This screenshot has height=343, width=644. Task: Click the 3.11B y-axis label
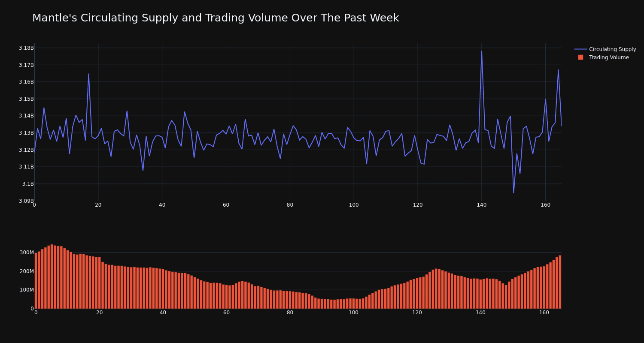pos(26,167)
